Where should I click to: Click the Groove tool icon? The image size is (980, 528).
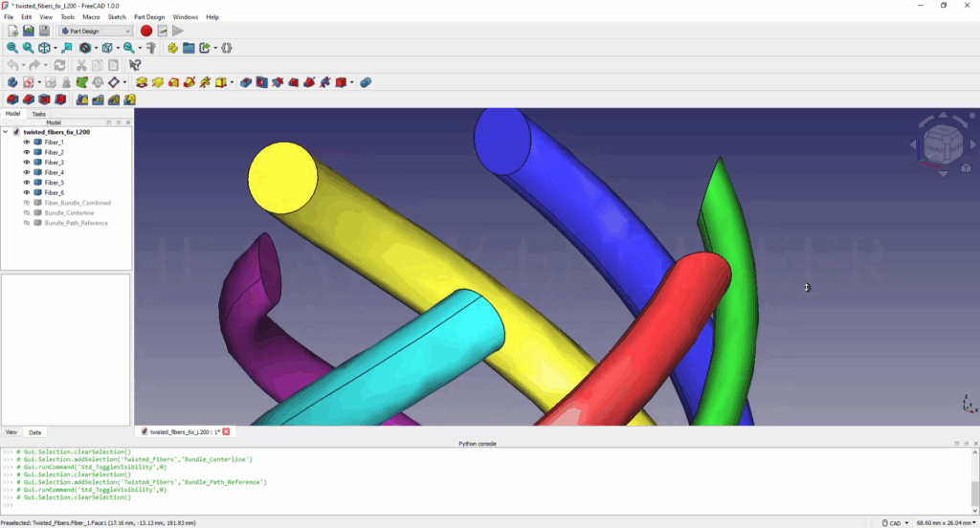[278, 82]
